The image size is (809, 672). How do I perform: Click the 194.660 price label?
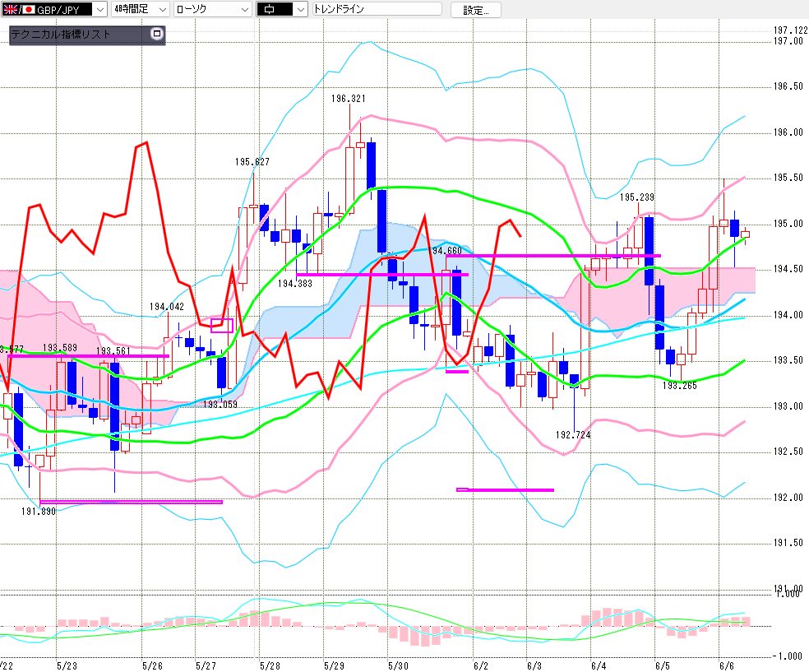446,251
